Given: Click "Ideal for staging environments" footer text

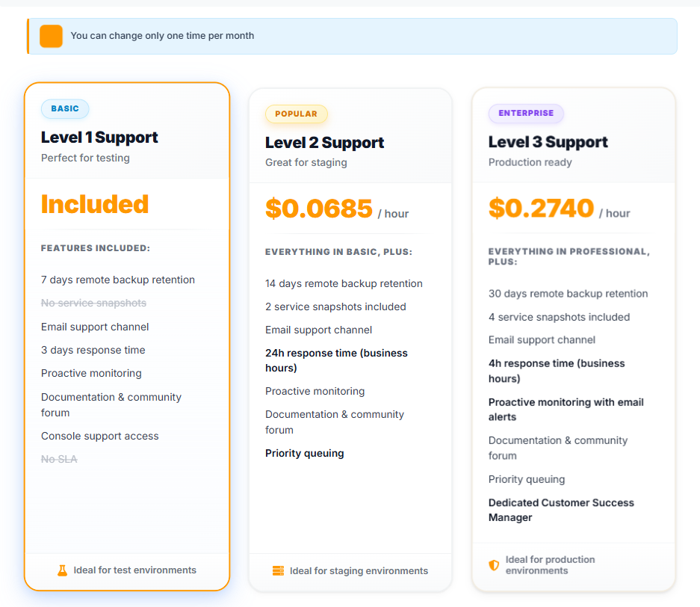Looking at the screenshot, I should (x=359, y=571).
